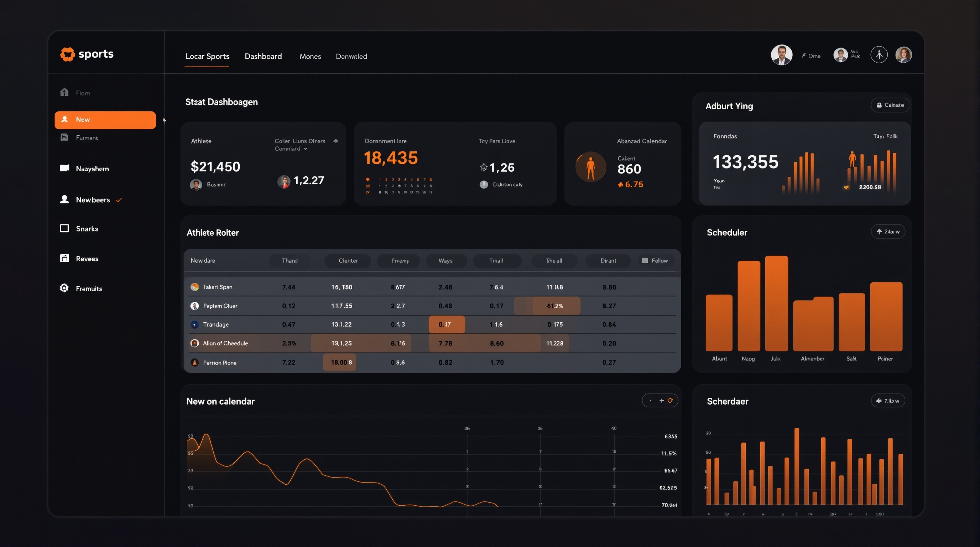Click the 18,435 value

click(391, 158)
